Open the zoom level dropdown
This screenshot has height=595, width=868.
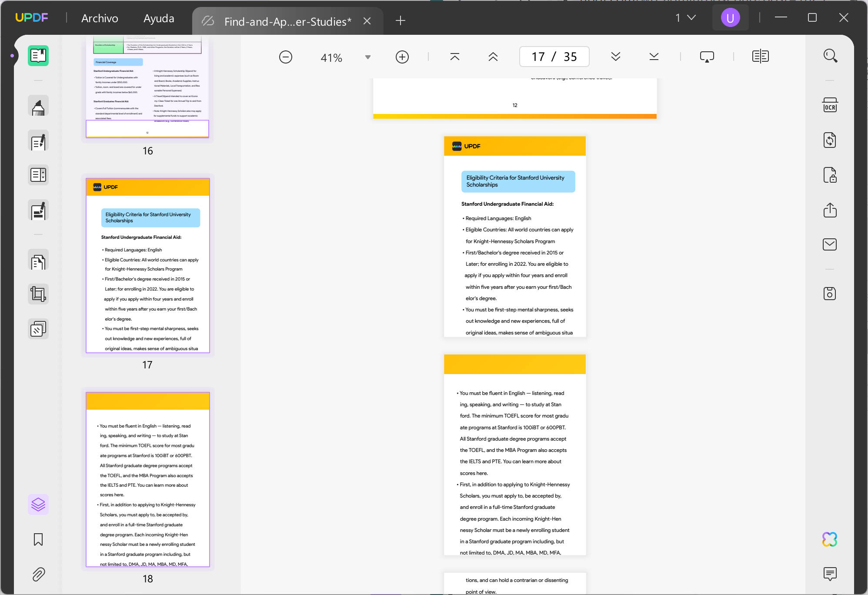(368, 57)
